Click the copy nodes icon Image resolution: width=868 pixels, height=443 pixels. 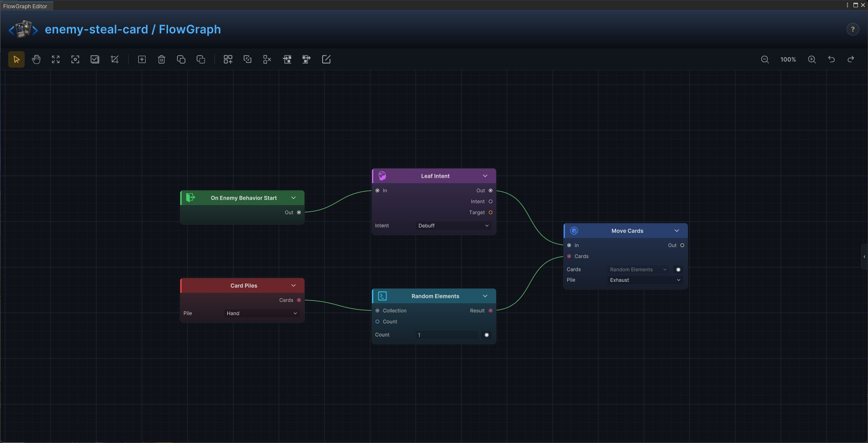pyautogui.click(x=181, y=59)
